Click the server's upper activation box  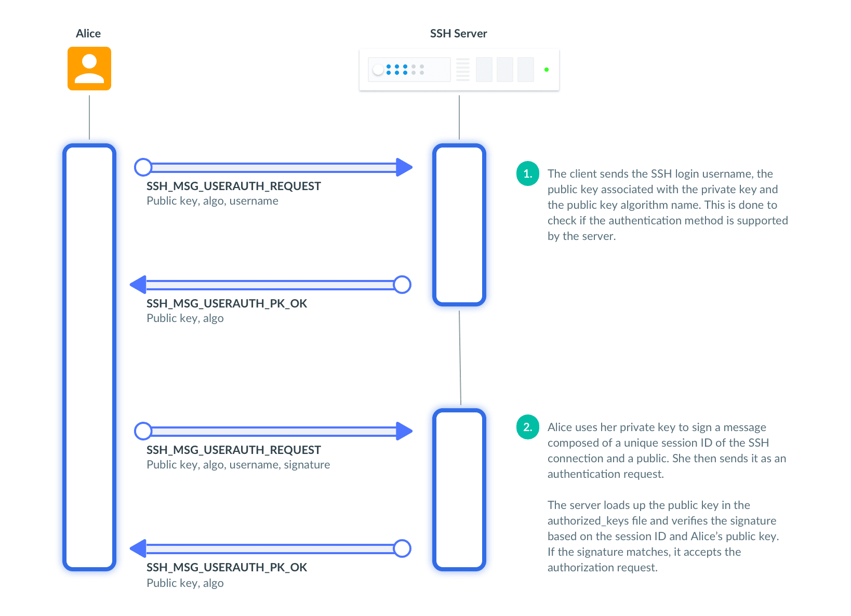[x=459, y=225]
